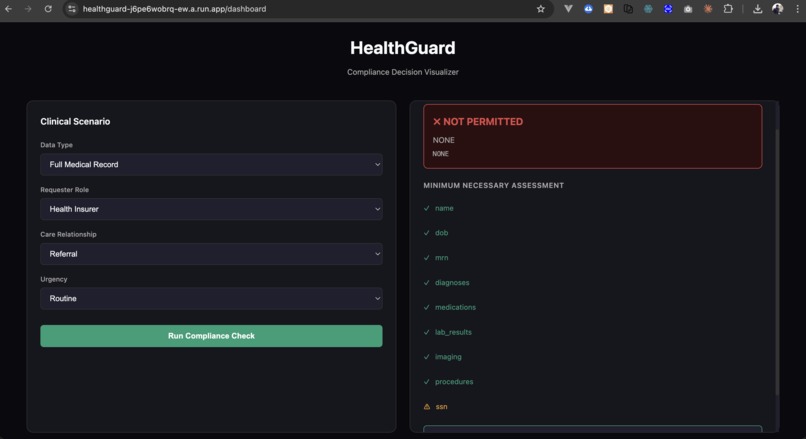This screenshot has width=806, height=439.
Task: Click the checkmark next to mrn
Action: (x=427, y=258)
